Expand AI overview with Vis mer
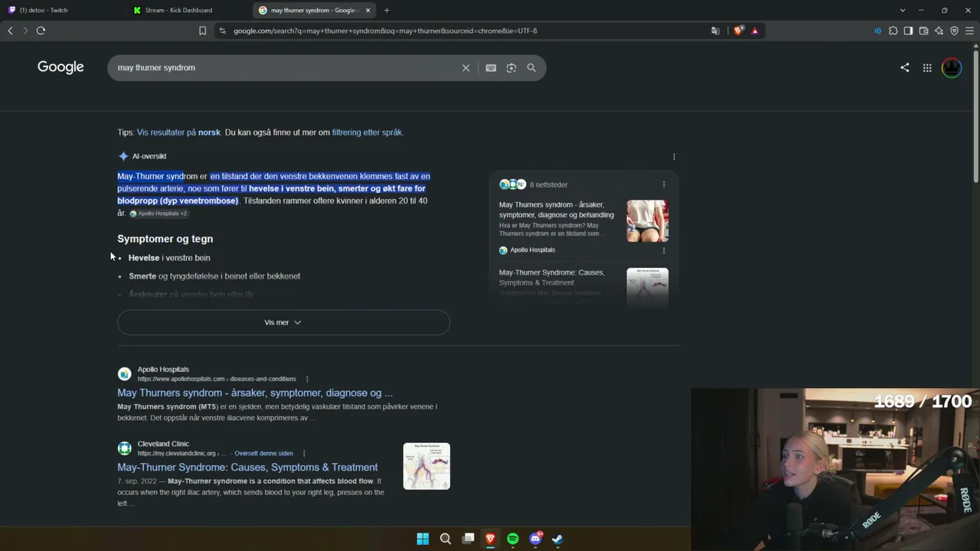 coord(283,322)
